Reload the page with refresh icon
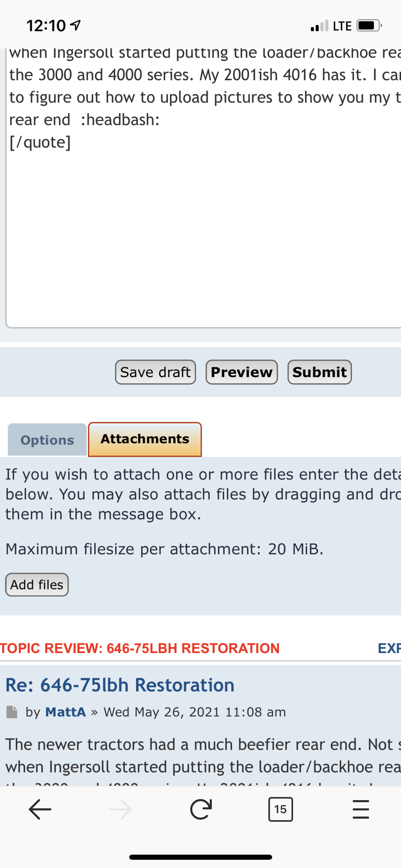This screenshot has height=868, width=401. tap(201, 809)
